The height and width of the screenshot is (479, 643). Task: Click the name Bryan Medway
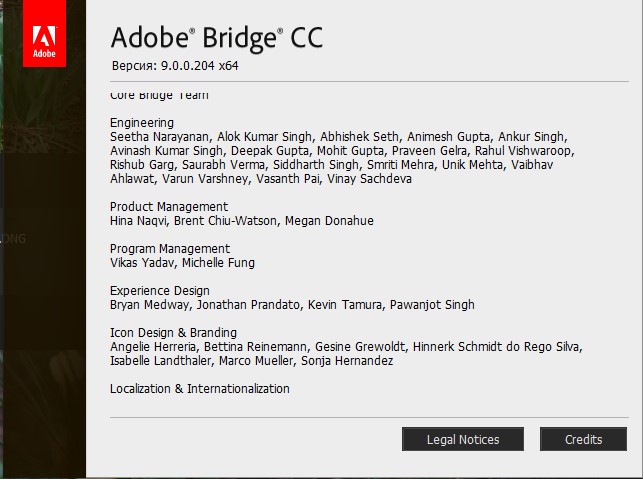[149, 305]
